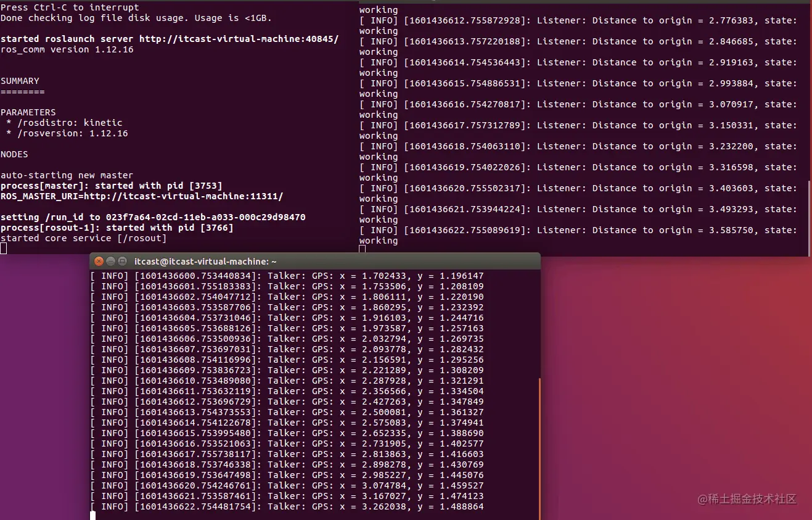
Task: Click Talker GPS line x = 1.973587
Action: tap(287, 328)
